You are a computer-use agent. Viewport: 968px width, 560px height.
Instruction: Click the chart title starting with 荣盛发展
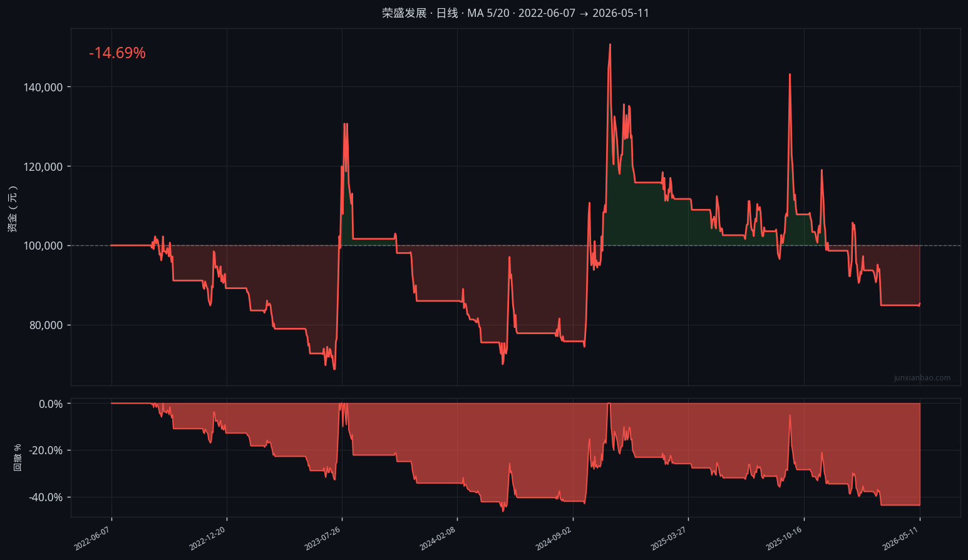515,13
